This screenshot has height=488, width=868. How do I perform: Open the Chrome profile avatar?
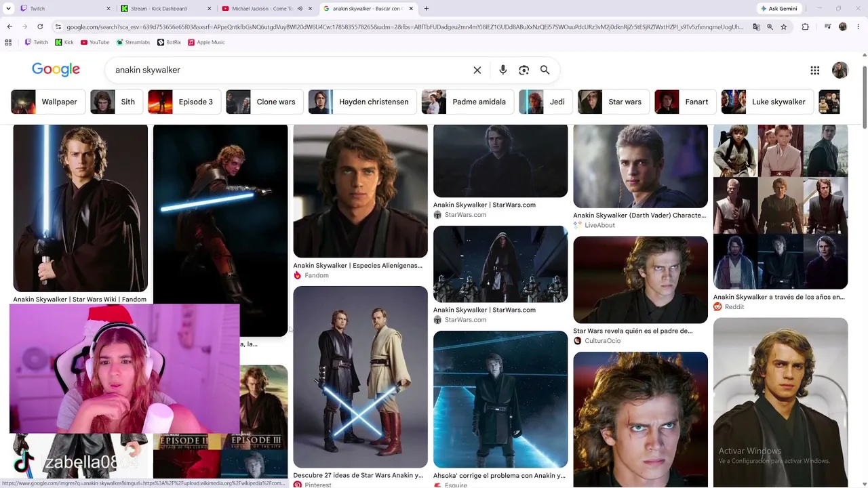pos(843,27)
